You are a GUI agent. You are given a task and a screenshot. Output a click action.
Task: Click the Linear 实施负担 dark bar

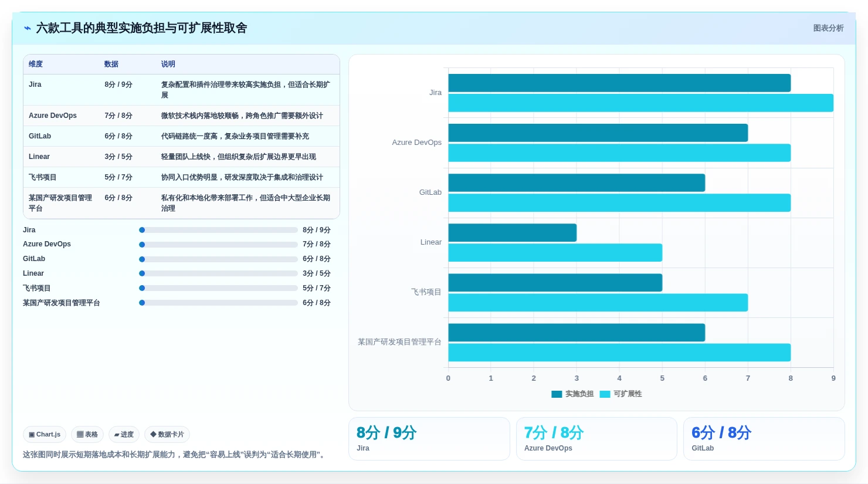tap(513, 232)
